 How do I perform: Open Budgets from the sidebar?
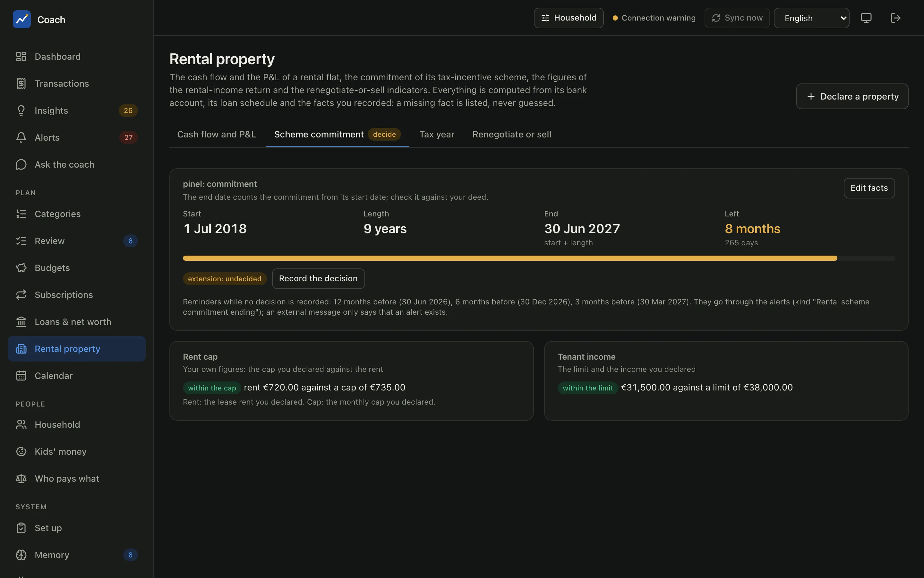pyautogui.click(x=76, y=267)
